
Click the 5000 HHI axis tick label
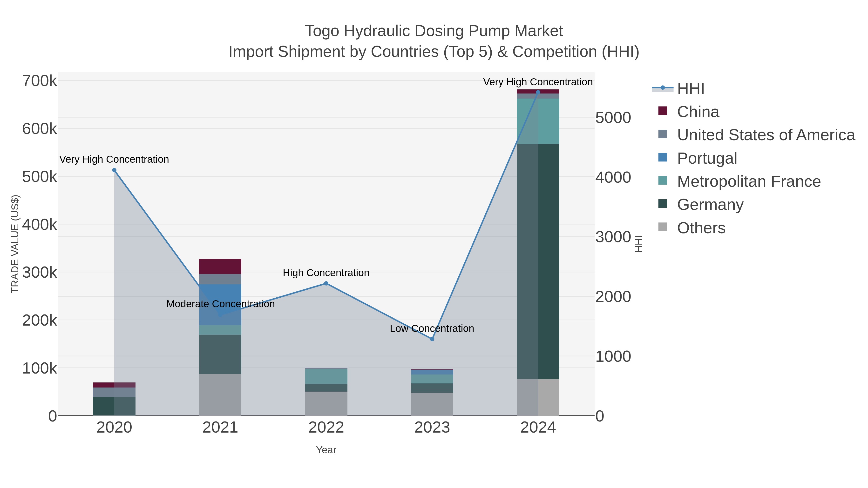pyautogui.click(x=613, y=118)
